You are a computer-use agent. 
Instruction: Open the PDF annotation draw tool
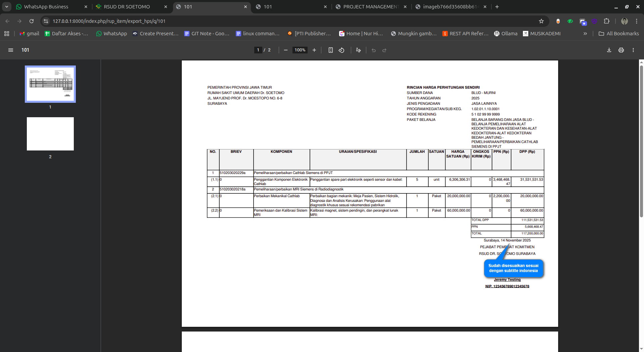[358, 50]
